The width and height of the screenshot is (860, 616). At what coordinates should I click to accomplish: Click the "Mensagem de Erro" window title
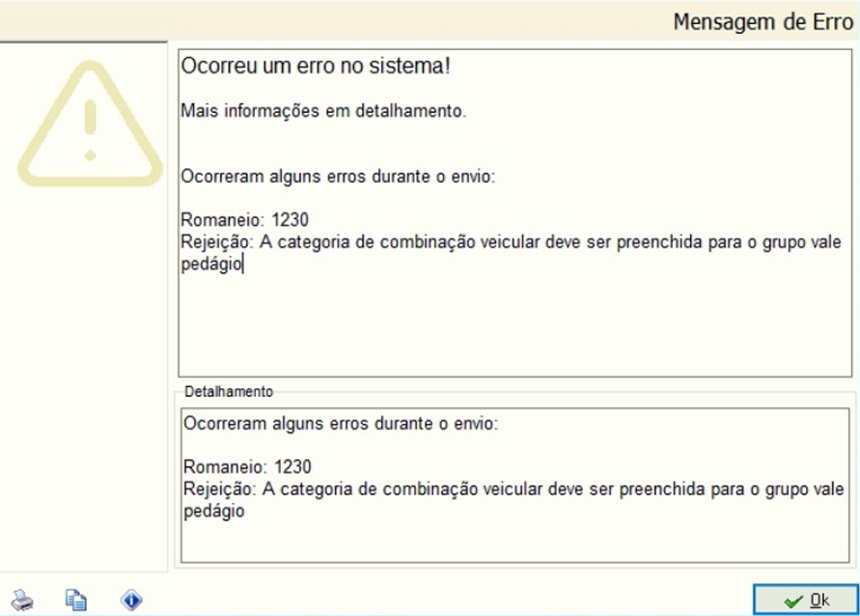point(762,21)
